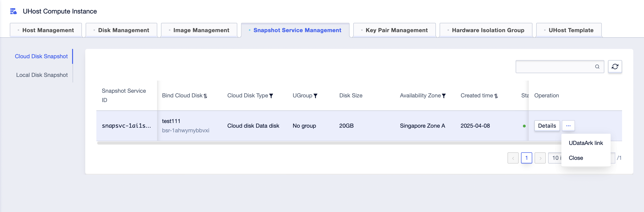Click disk ID bsr-1ahwymybbvxi

coord(185,130)
